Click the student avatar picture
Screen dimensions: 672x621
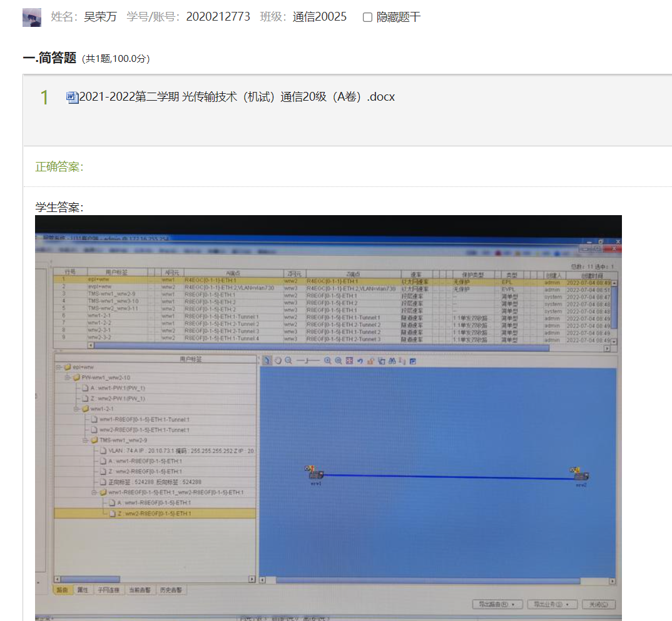(x=32, y=18)
